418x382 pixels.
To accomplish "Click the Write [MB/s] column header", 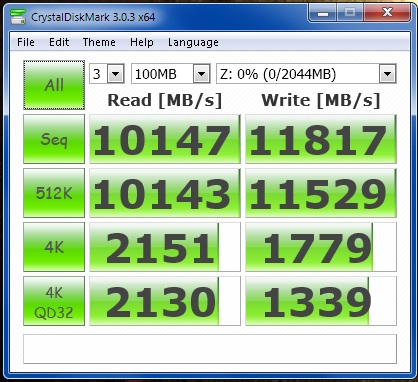I will tap(321, 100).
